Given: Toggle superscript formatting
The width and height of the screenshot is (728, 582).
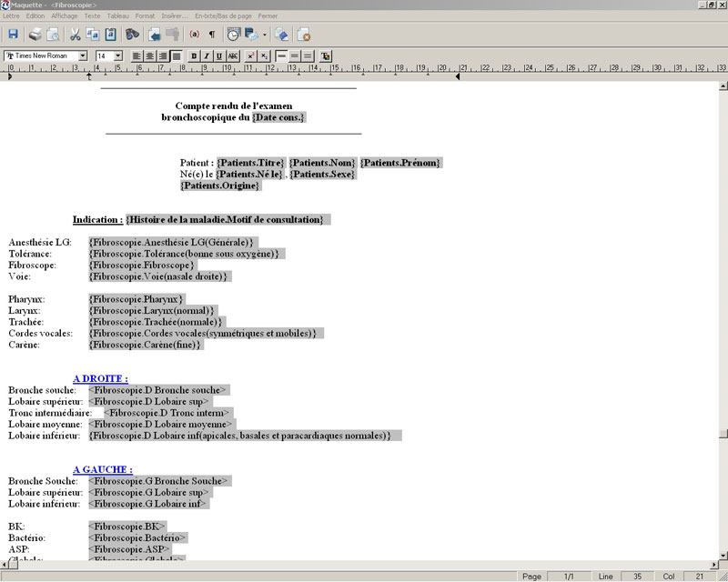Looking at the screenshot, I should (x=251, y=56).
